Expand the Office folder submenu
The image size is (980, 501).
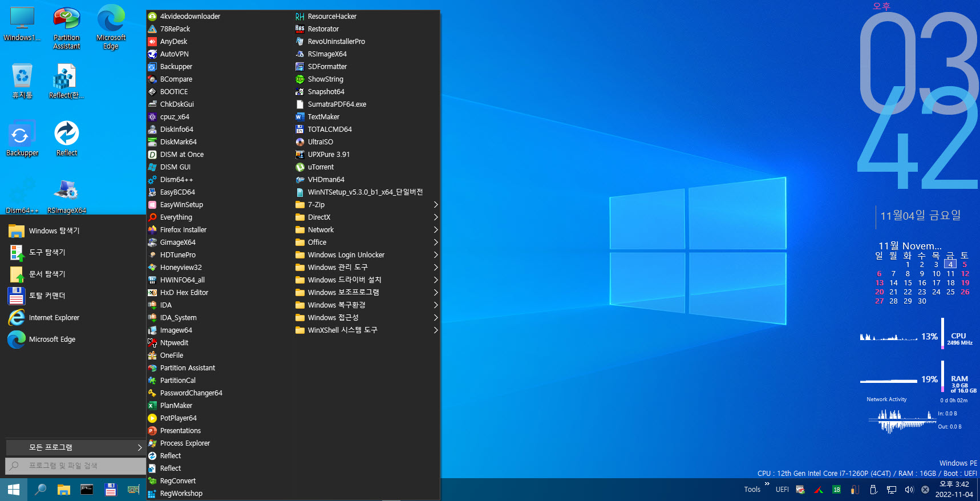click(x=367, y=243)
